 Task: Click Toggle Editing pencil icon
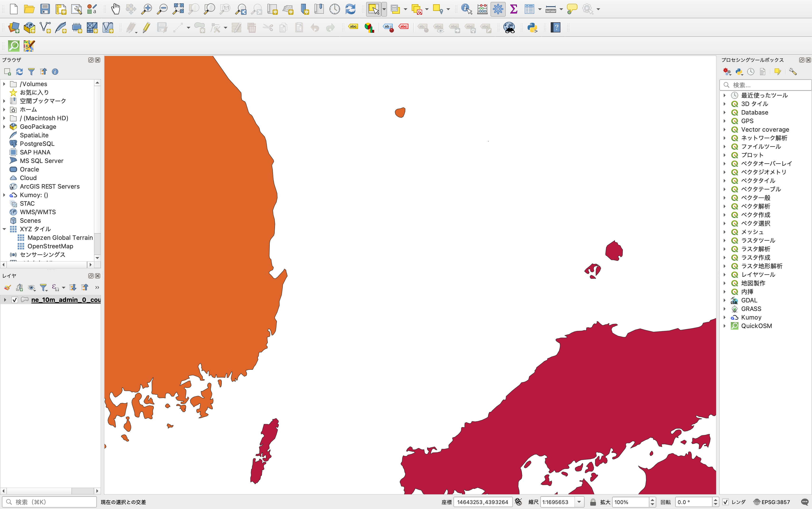pyautogui.click(x=146, y=28)
